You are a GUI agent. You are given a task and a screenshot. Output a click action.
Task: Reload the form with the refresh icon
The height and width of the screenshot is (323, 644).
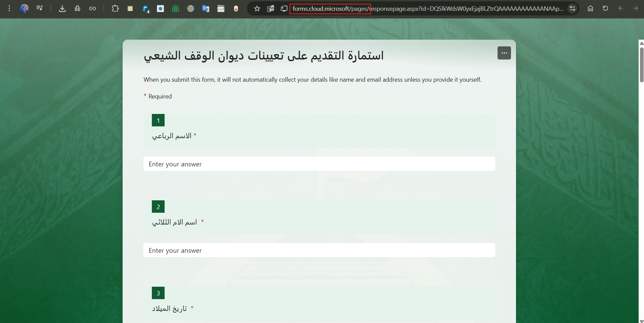coord(606,8)
